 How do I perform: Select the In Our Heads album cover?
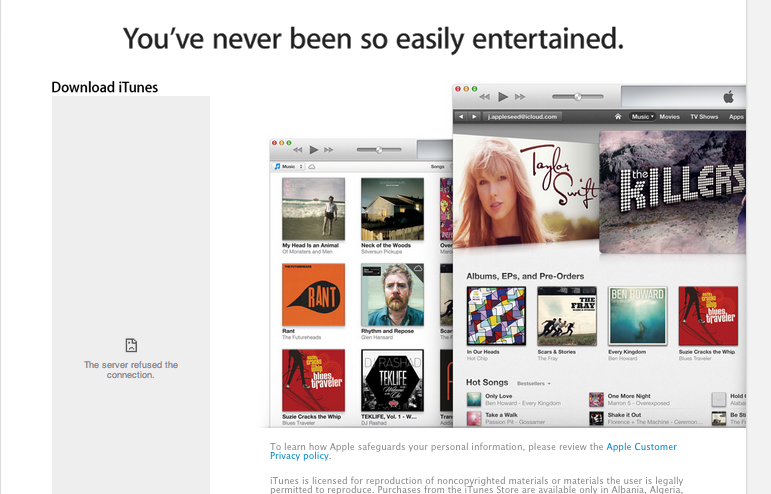tap(496, 316)
